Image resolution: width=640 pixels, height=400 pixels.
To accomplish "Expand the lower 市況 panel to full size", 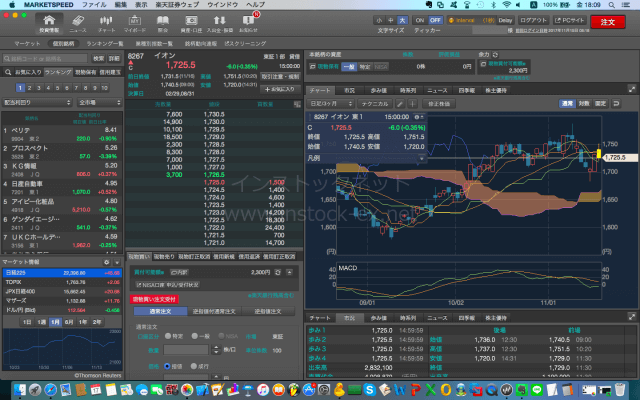I will tap(631, 317).
